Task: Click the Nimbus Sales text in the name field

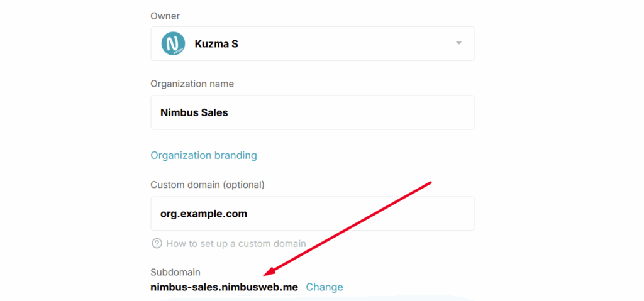Action: [x=194, y=112]
